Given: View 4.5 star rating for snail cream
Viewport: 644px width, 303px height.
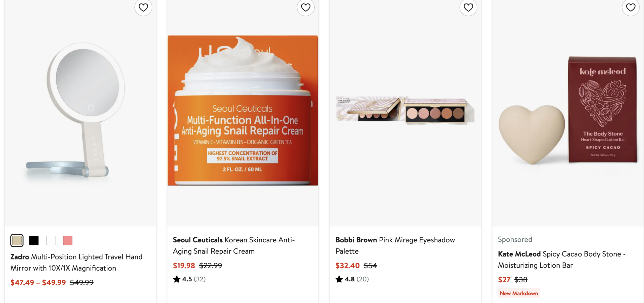Looking at the screenshot, I should [x=189, y=279].
